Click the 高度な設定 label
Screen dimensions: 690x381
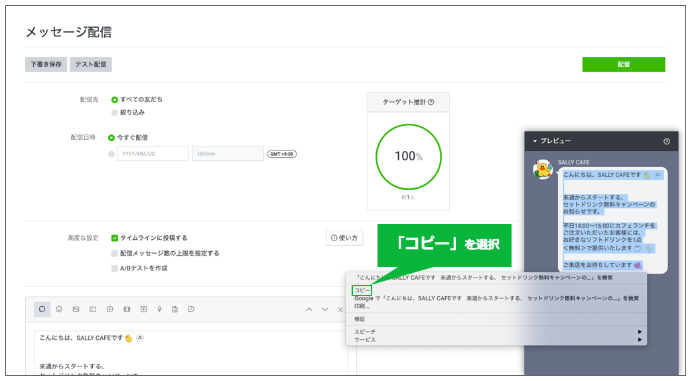[83, 238]
